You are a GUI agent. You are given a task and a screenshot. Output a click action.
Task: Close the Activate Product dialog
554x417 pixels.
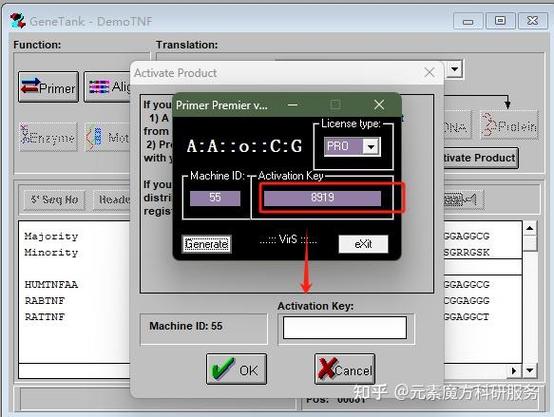[x=429, y=73]
